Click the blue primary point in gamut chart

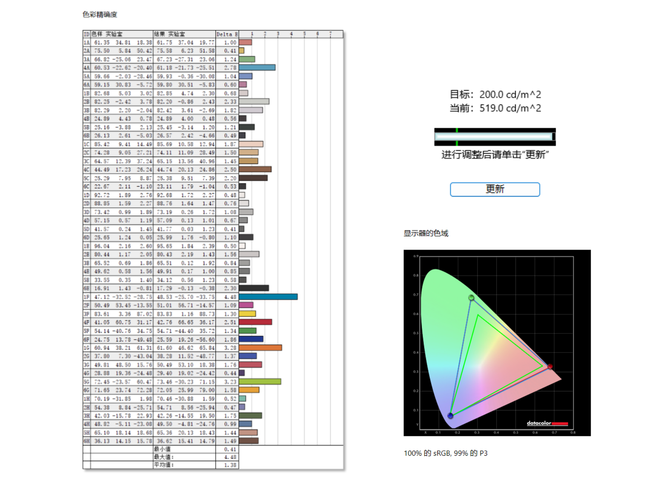(x=450, y=416)
